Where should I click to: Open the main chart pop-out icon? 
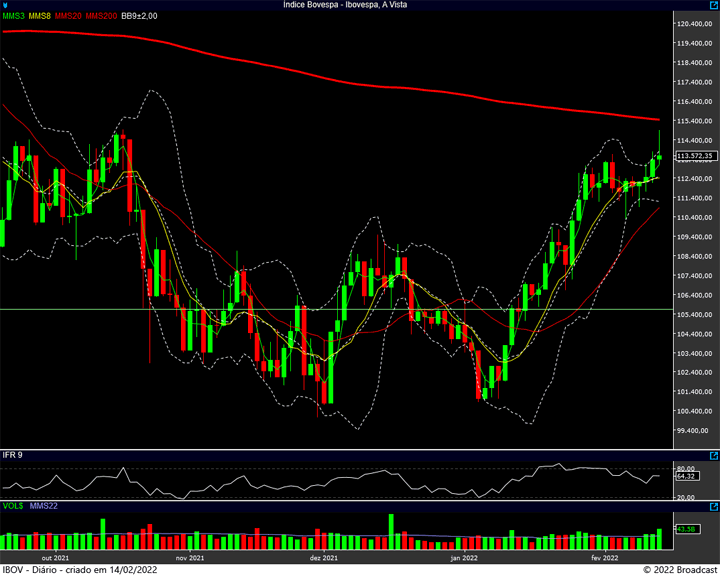(714, 5)
